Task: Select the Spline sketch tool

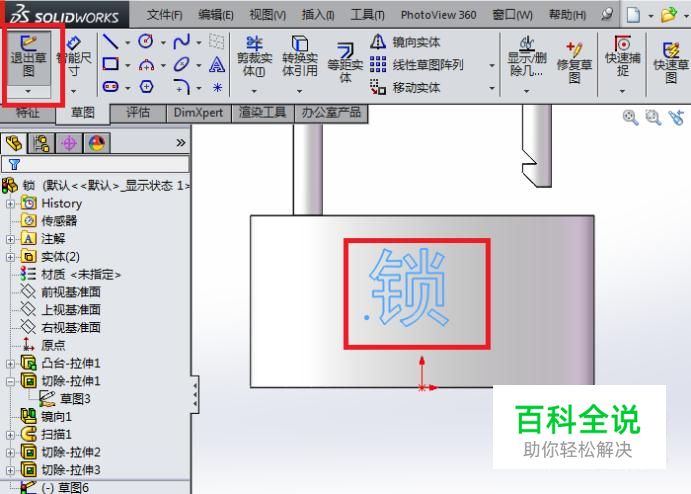Action: tap(182, 41)
